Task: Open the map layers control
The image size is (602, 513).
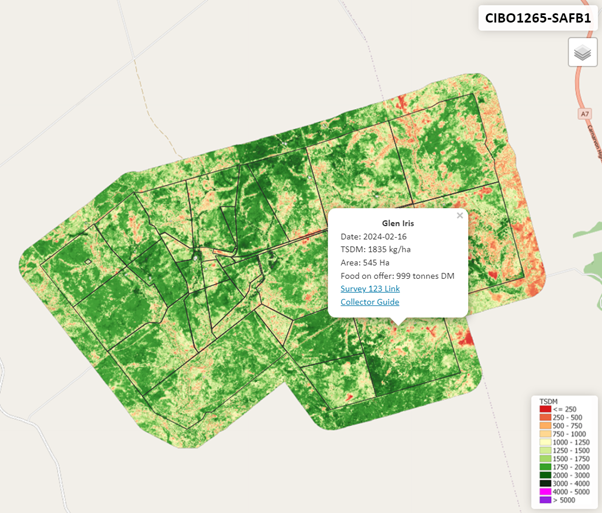Action: 582,53
